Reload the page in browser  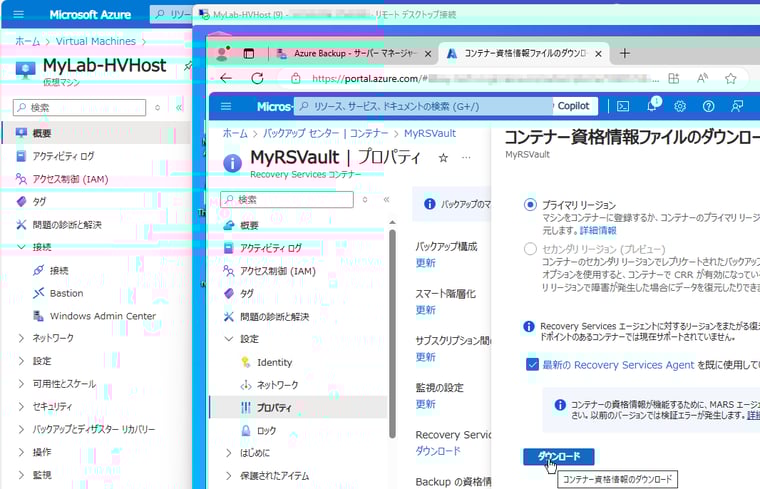coord(257,78)
